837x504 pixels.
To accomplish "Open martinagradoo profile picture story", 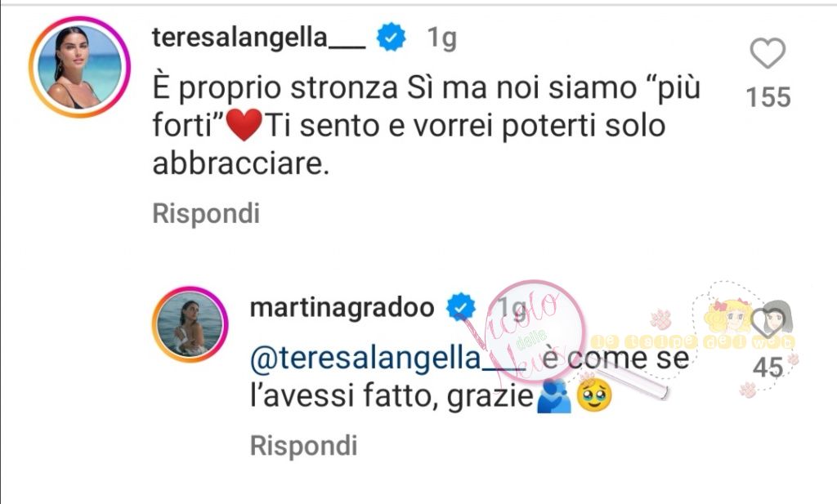I will point(190,325).
